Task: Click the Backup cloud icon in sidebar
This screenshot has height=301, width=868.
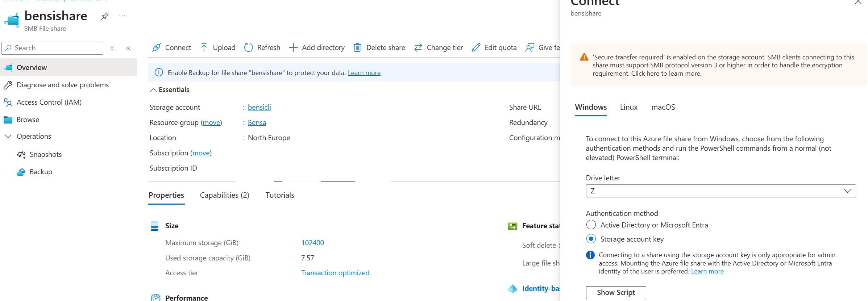Action: coord(21,172)
